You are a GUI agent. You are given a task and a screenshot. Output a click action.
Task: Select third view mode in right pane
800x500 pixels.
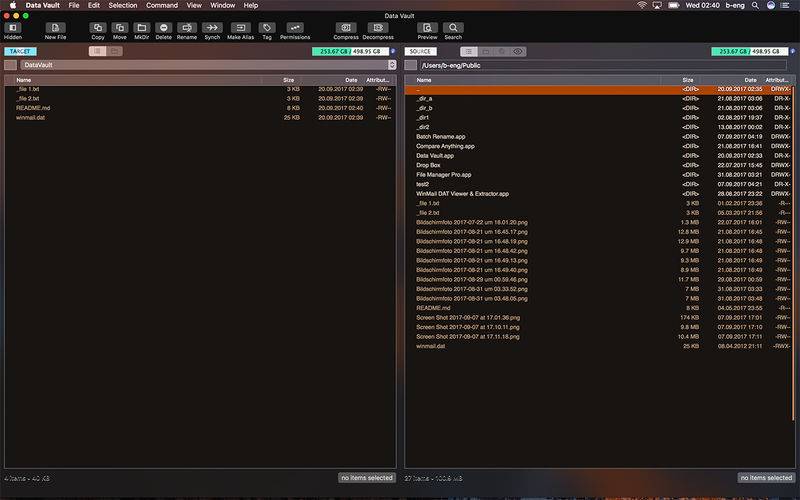pyautogui.click(x=502, y=52)
